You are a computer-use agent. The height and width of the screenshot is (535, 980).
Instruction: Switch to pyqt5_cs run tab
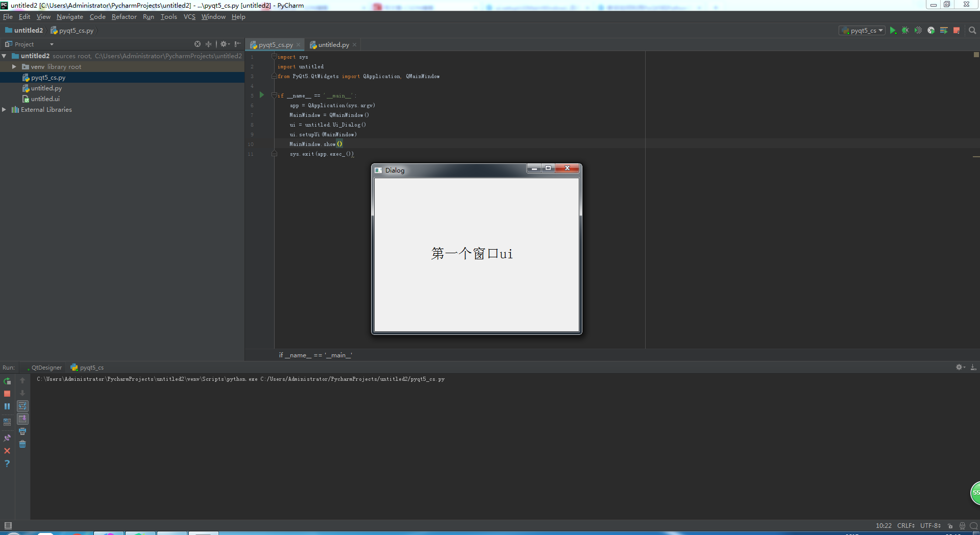click(87, 368)
